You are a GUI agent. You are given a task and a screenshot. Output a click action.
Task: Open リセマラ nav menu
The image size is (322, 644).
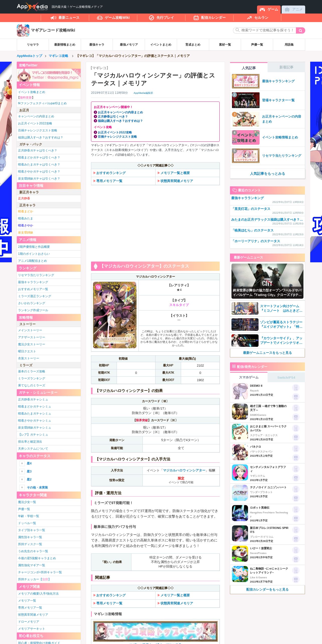tap(33, 45)
